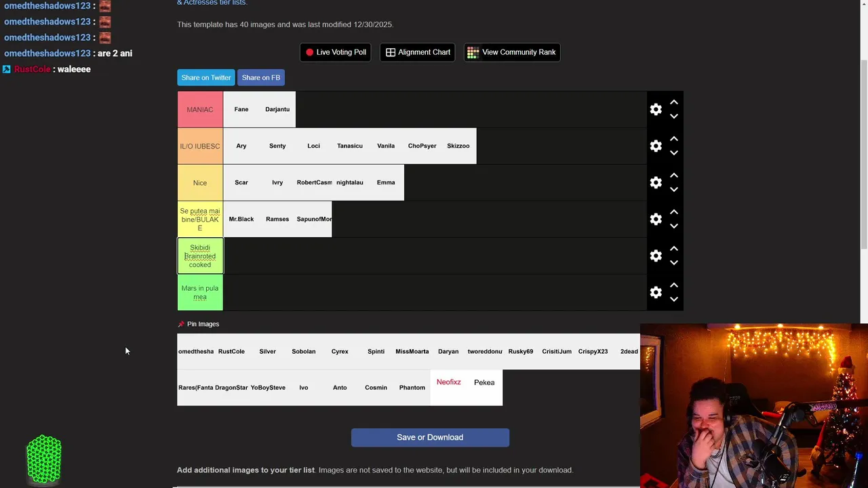Viewport: 868px width, 488px height.
Task: Select the Sobolan tile
Action: 304,351
